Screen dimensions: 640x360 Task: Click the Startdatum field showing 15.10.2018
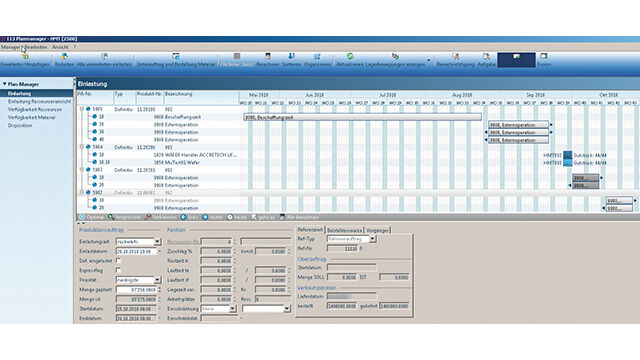pos(136,309)
